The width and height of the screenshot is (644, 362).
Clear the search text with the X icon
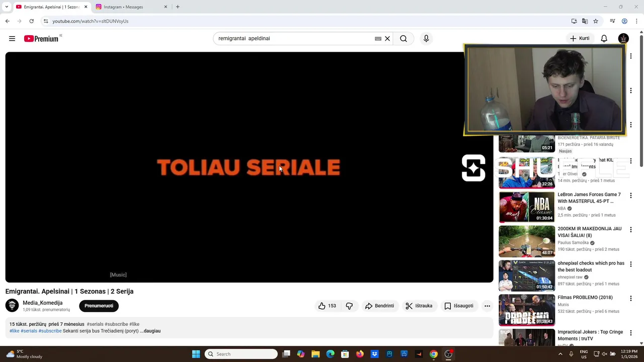coord(387,38)
